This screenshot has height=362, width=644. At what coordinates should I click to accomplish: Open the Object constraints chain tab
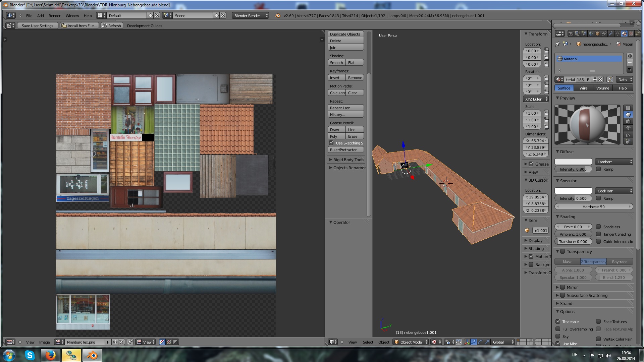click(x=604, y=34)
